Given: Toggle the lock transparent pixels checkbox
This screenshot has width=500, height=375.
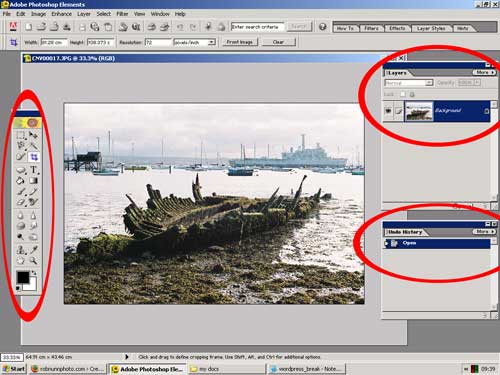Looking at the screenshot, I should click(403, 94).
